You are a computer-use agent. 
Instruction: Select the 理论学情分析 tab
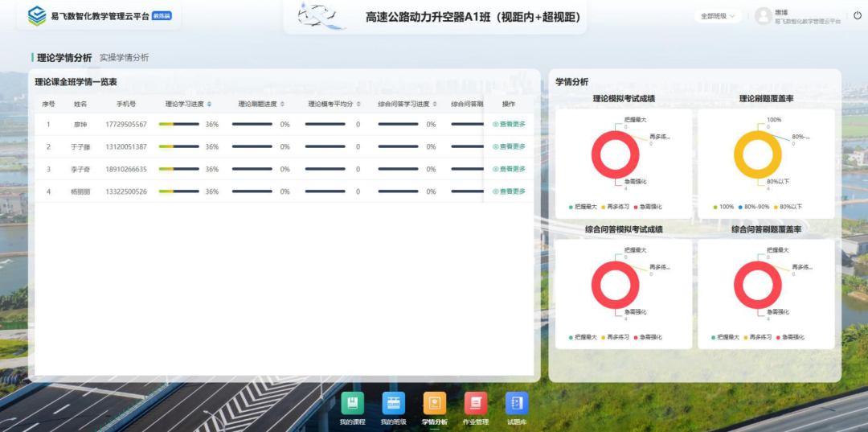64,58
